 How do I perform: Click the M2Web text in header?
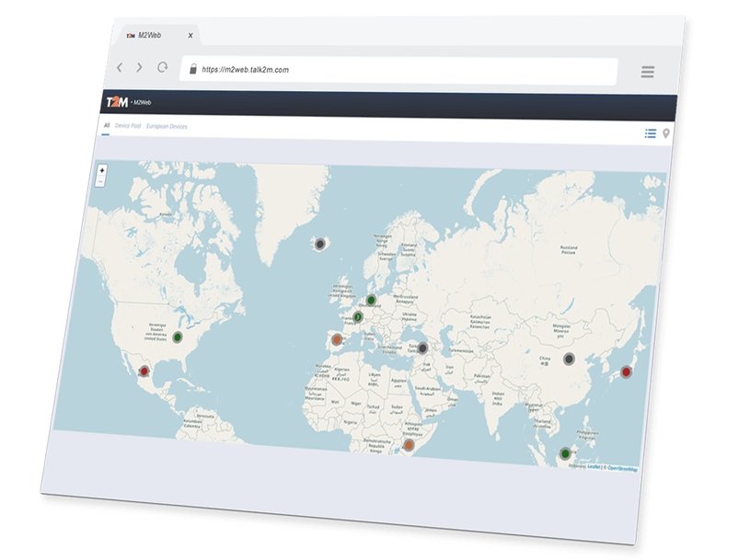click(x=142, y=102)
